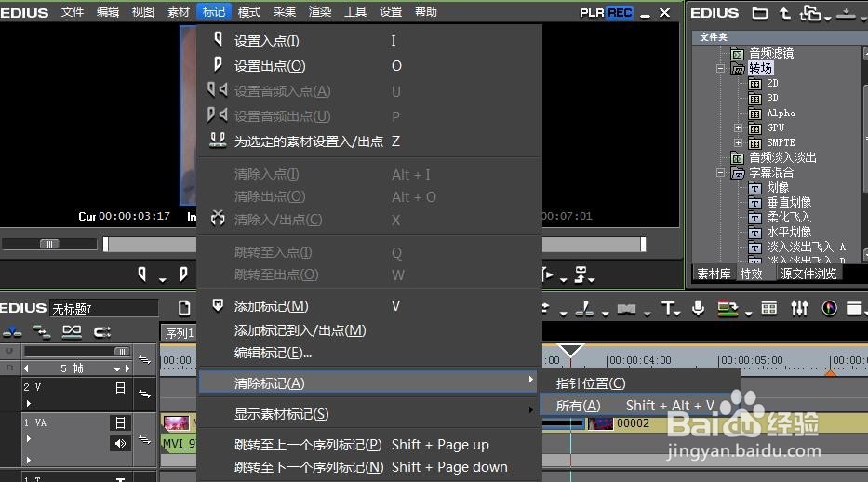Choose 为选定的素材设置入/出点
Image resolution: width=868 pixels, height=482 pixels.
click(x=369, y=141)
